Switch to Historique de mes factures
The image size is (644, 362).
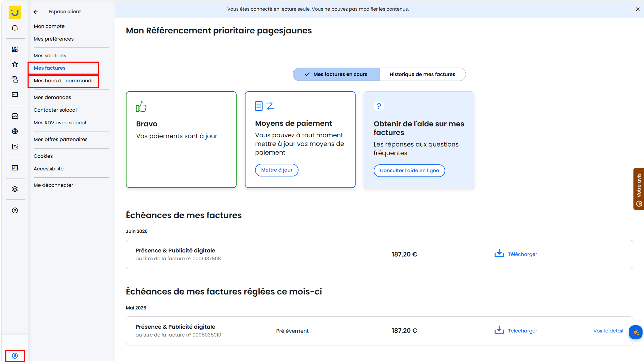[422, 74]
